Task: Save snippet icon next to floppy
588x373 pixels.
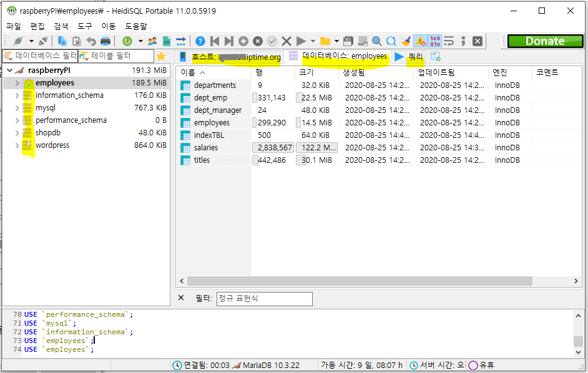Action: (x=363, y=41)
